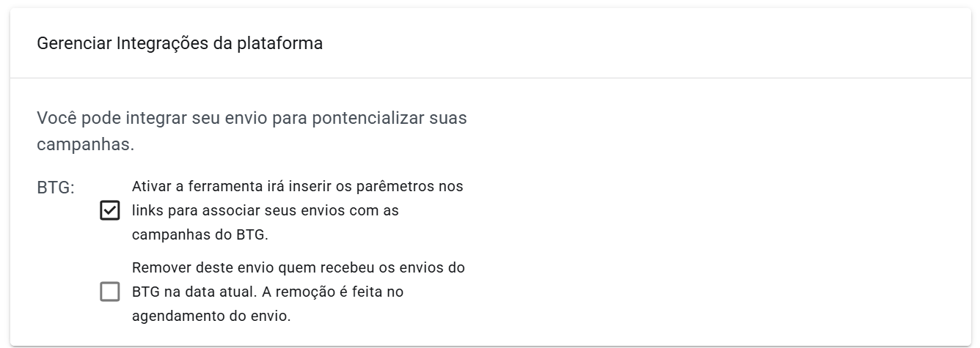Click the "Ativar a ferramenta irá inserir" line
The height and width of the screenshot is (348, 980).
click(x=297, y=186)
